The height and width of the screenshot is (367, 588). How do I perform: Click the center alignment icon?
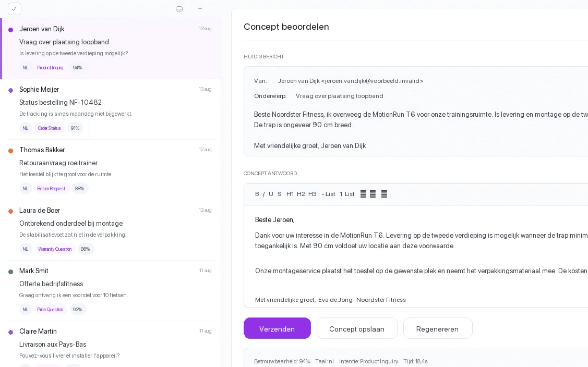373,194
